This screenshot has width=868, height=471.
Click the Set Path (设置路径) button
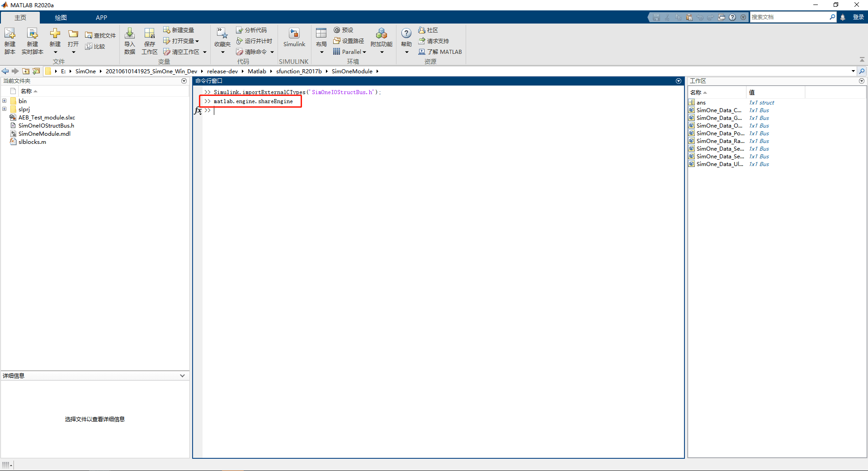349,41
